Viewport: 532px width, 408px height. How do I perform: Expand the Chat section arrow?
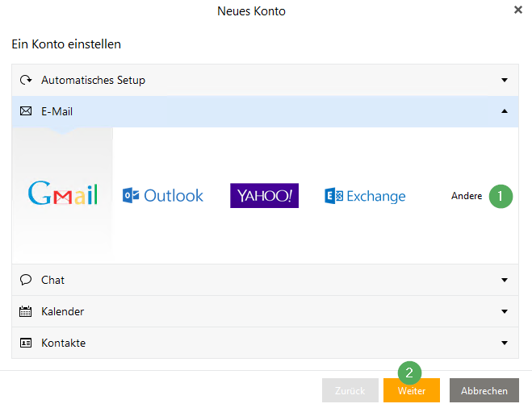505,280
